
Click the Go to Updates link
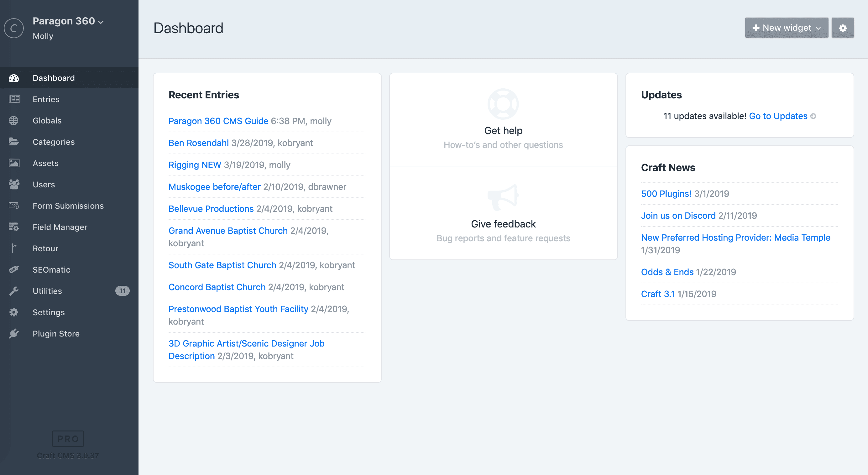[x=778, y=116]
